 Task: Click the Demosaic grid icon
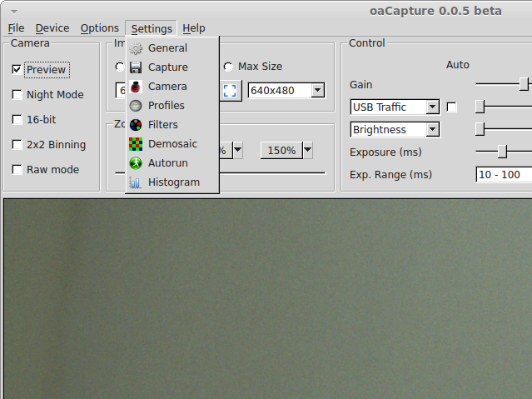[136, 144]
